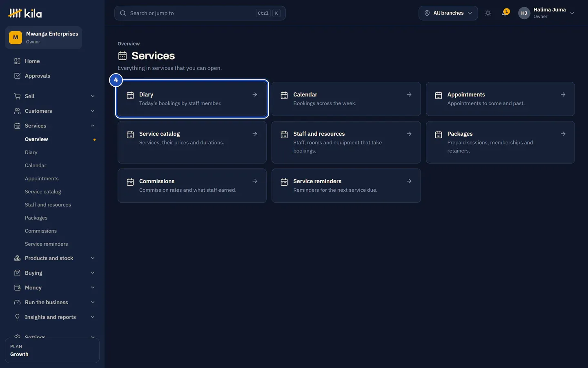Click the Customers people icon
Screen dimensions: 588x368
click(17, 111)
